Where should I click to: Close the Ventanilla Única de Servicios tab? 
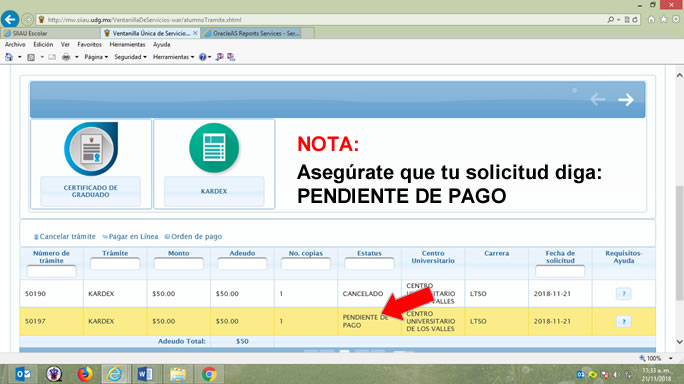pos(195,33)
